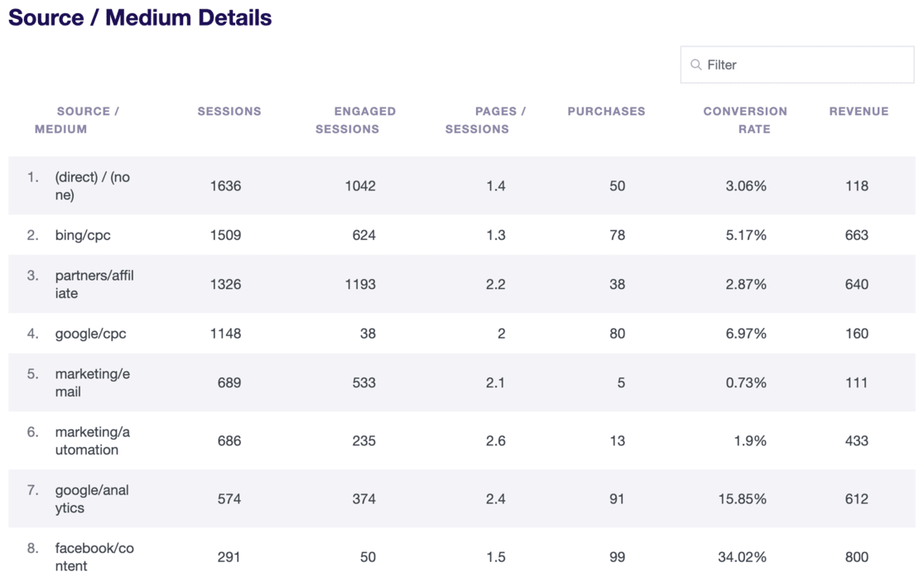The width and height of the screenshot is (924, 582).
Task: Click purchases value 80
Action: click(617, 334)
